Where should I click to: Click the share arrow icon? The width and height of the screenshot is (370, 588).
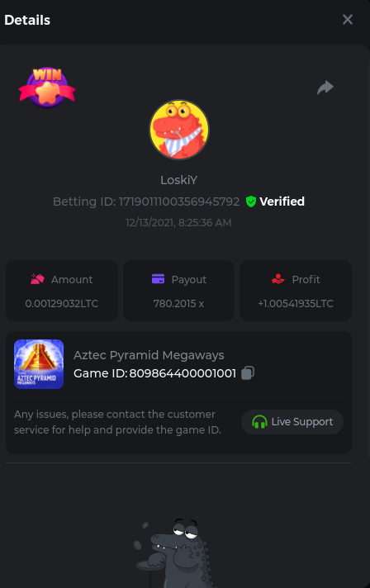325,88
